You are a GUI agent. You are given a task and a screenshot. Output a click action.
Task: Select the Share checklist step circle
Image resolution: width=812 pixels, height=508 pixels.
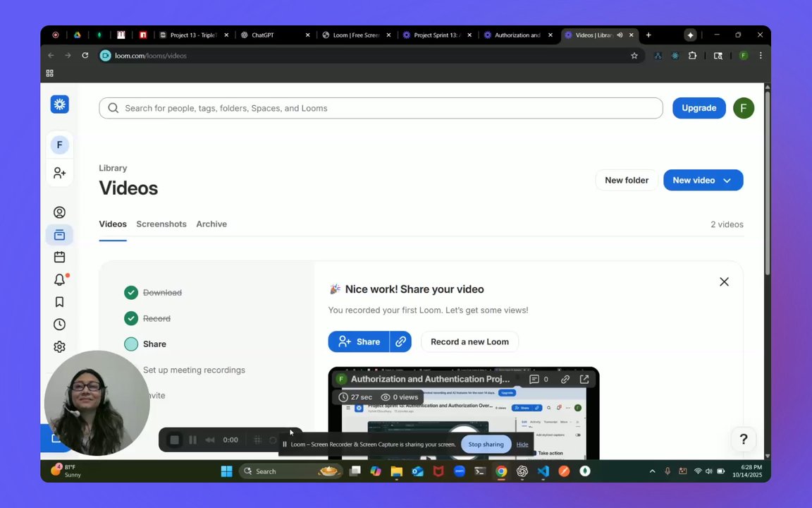[x=131, y=344]
